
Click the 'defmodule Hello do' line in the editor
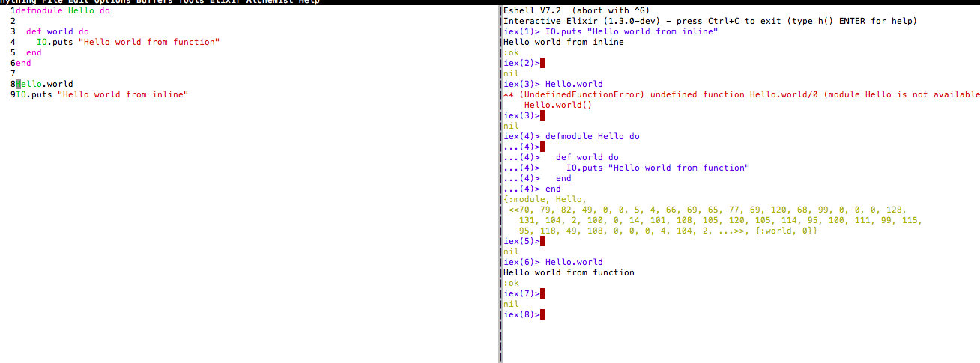pyautogui.click(x=62, y=11)
